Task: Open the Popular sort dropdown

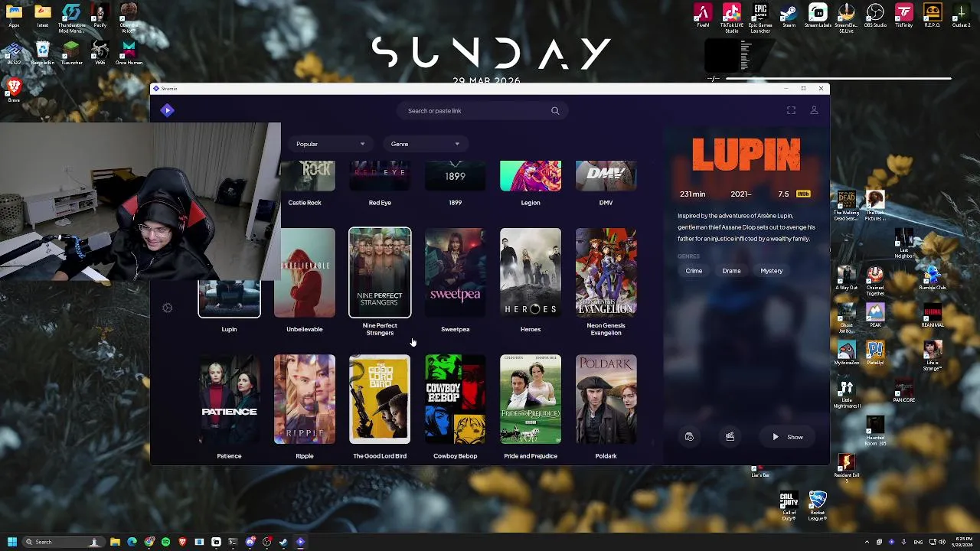Action: (x=331, y=144)
